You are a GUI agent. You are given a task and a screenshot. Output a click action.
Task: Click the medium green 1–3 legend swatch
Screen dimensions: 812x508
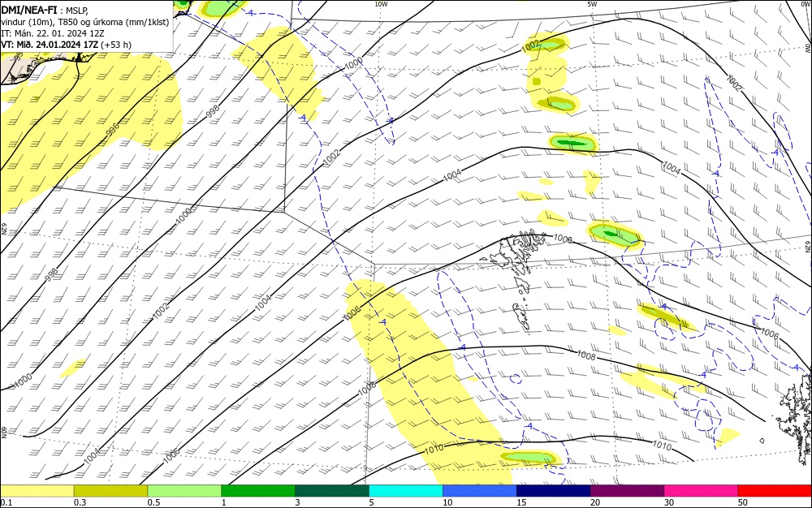click(258, 491)
